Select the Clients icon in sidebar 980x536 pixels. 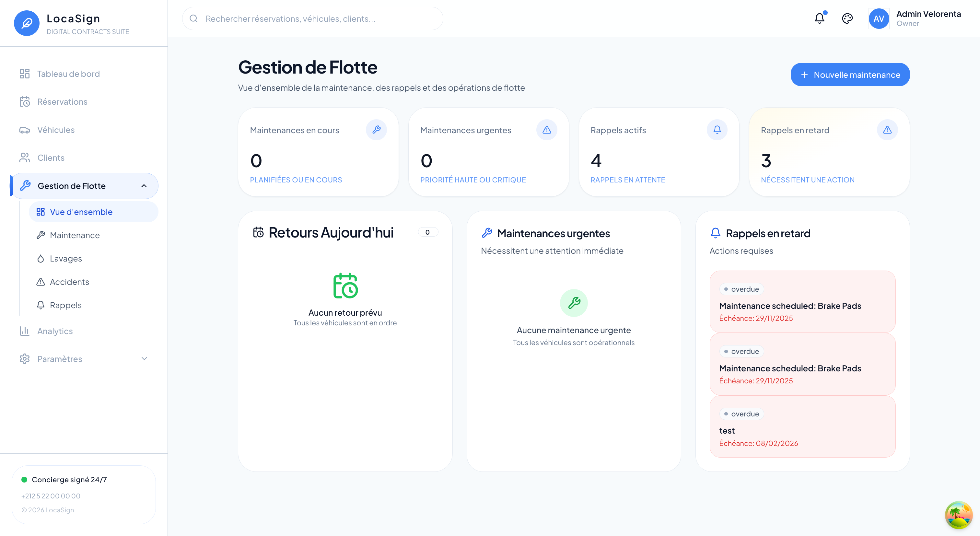[25, 157]
